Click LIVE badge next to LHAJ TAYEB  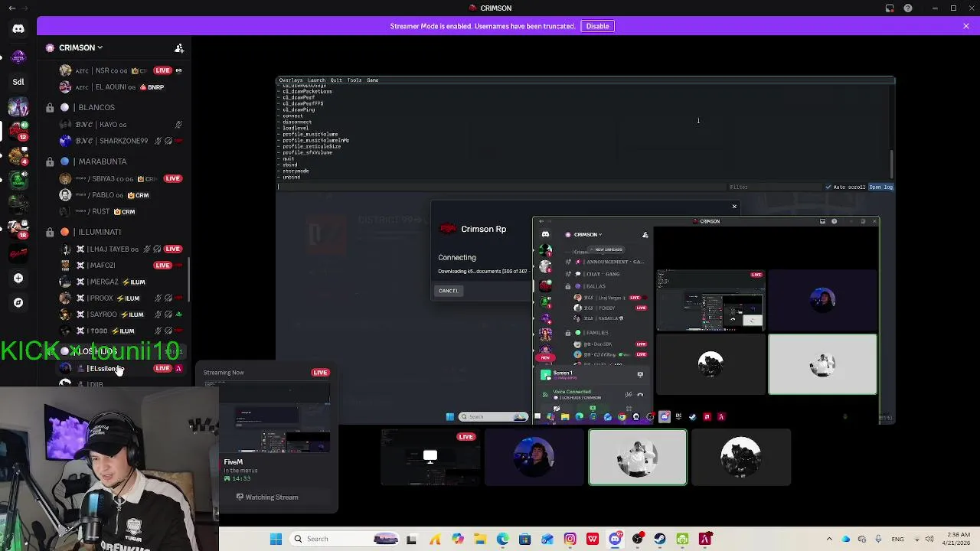point(172,249)
